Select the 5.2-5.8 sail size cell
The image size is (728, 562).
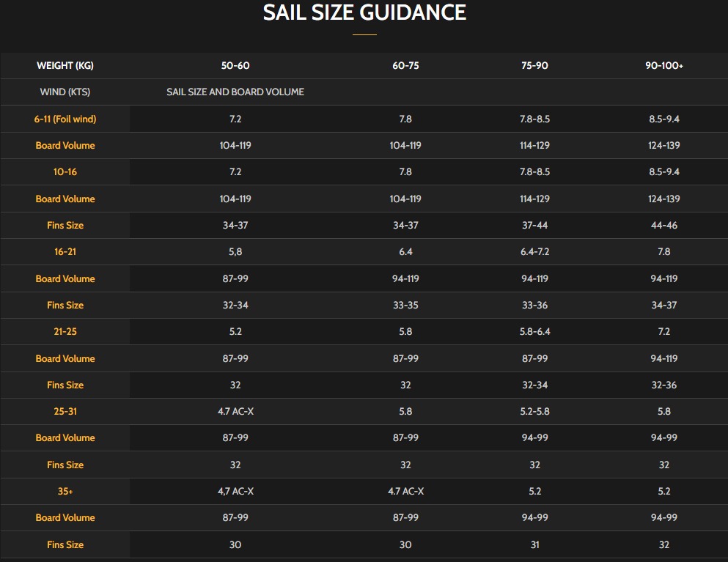coord(534,412)
